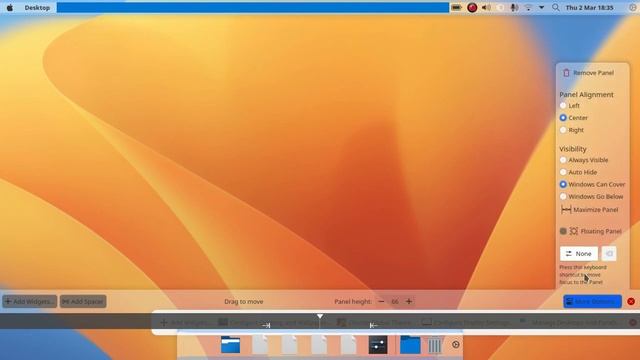
Task: Click the faded tray icon after volume
Action: point(501,8)
